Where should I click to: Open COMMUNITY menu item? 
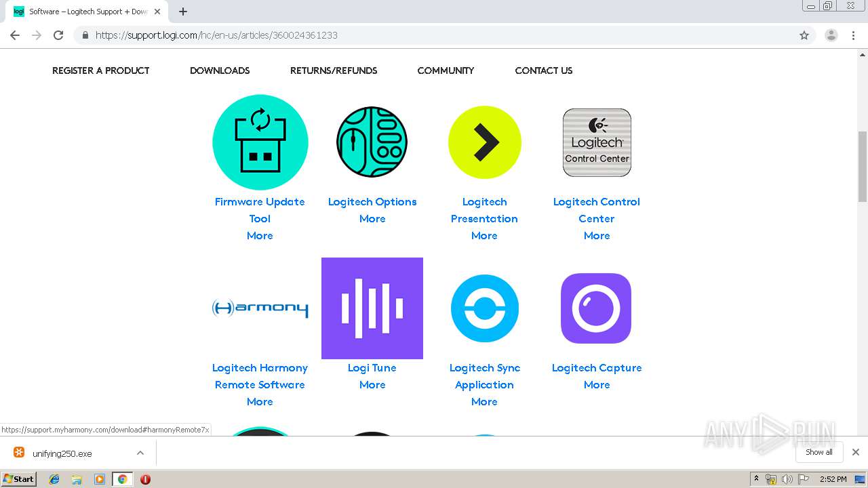[446, 70]
